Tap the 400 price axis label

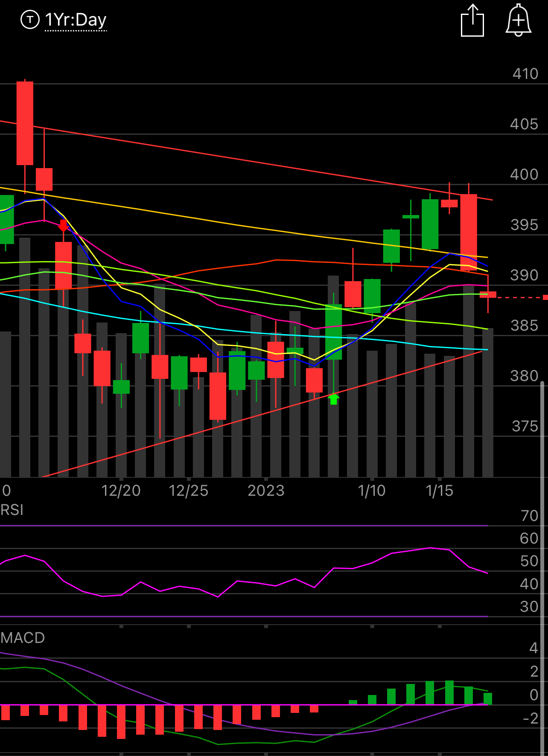[525, 174]
